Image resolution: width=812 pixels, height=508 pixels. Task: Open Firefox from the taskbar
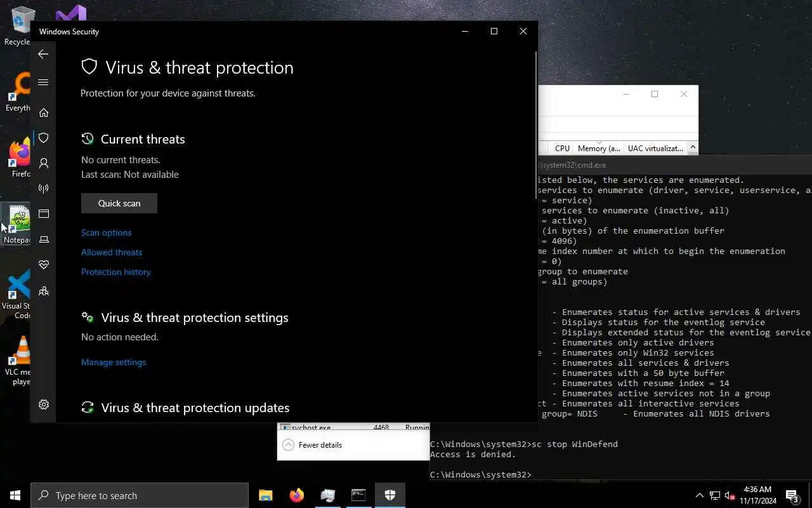(296, 495)
